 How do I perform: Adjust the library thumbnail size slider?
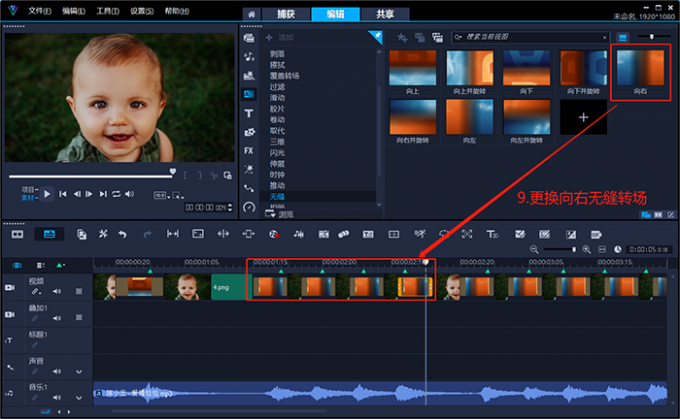[651, 37]
